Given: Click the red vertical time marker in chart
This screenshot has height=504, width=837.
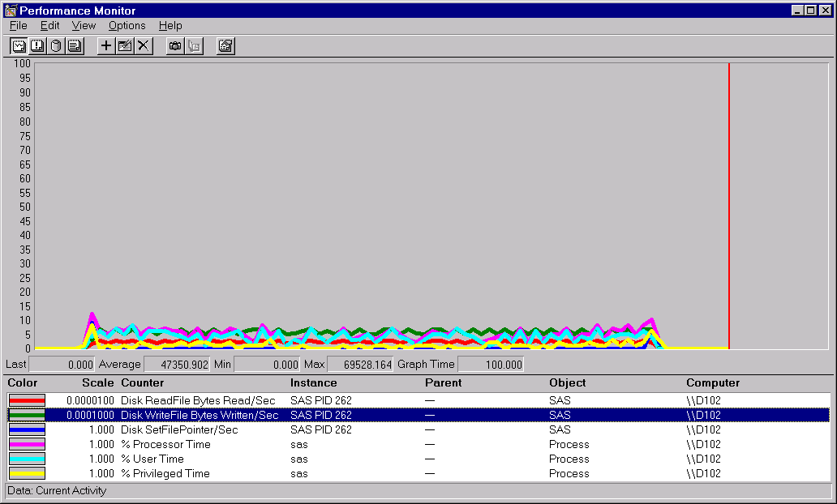Looking at the screenshot, I should [729, 203].
